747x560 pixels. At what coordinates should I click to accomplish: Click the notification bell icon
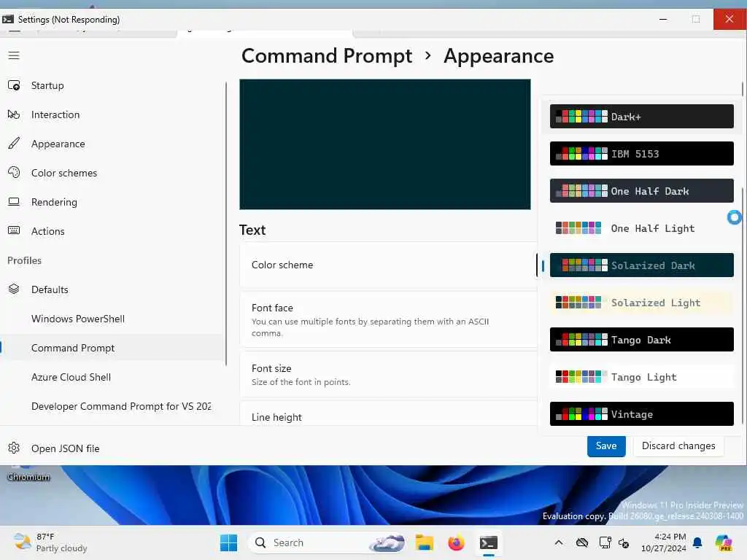(x=697, y=542)
